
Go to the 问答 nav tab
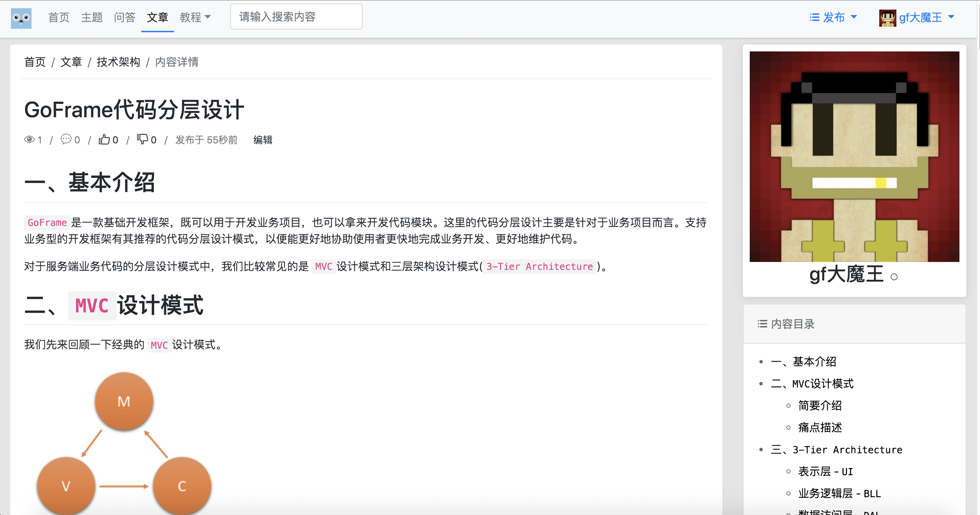point(124,17)
